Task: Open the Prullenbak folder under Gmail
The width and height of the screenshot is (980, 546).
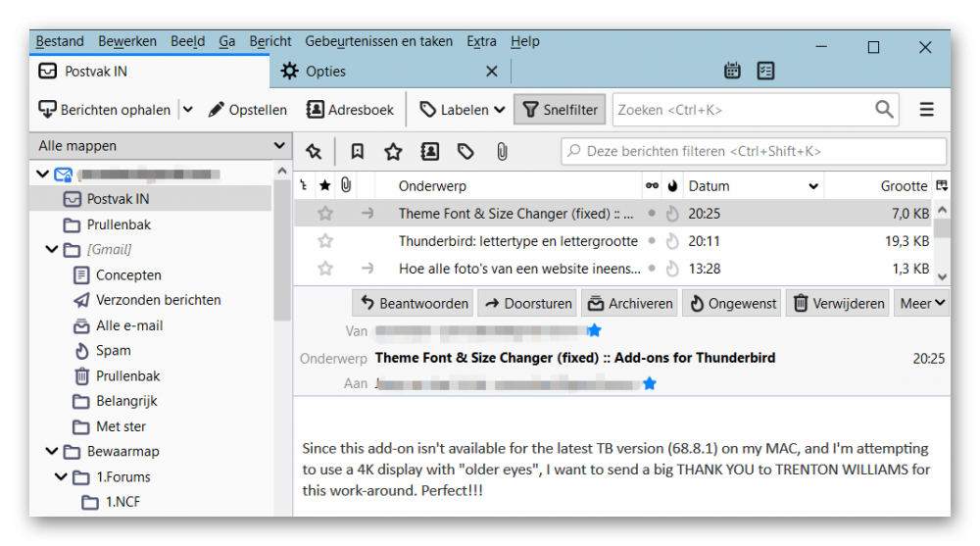Action: (x=127, y=375)
